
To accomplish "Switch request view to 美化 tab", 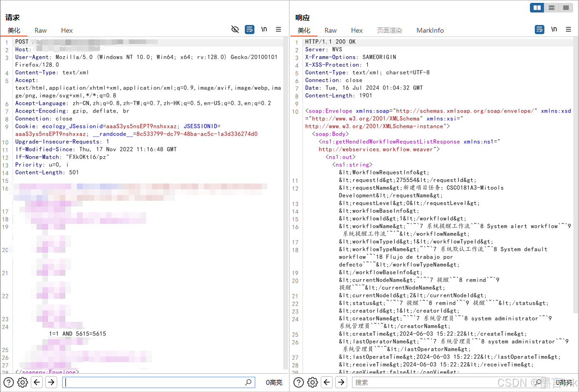I will coord(14,30).
